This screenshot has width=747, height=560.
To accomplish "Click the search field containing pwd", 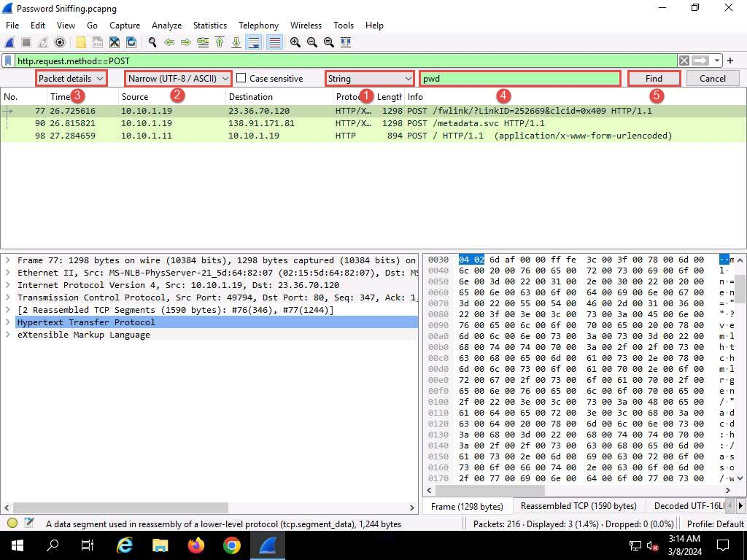I will click(x=519, y=79).
